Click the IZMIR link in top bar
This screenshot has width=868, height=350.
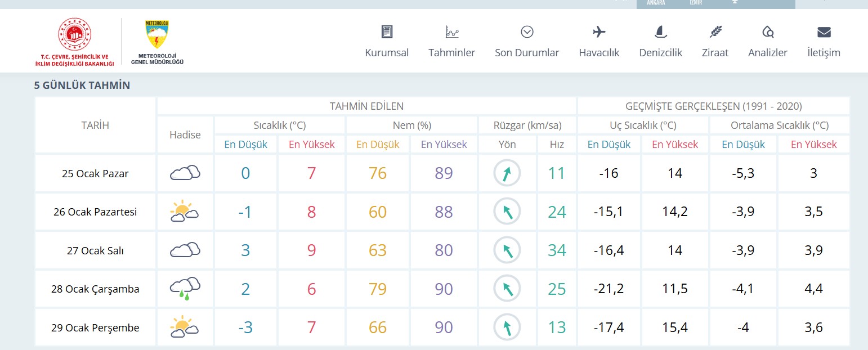[x=696, y=3]
